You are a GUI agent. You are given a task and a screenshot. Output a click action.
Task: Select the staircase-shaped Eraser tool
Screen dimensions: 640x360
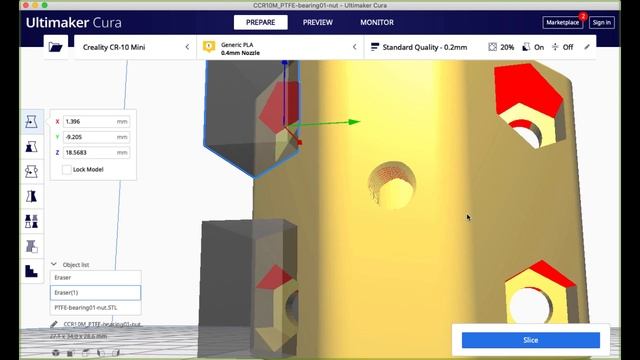tap(31, 271)
